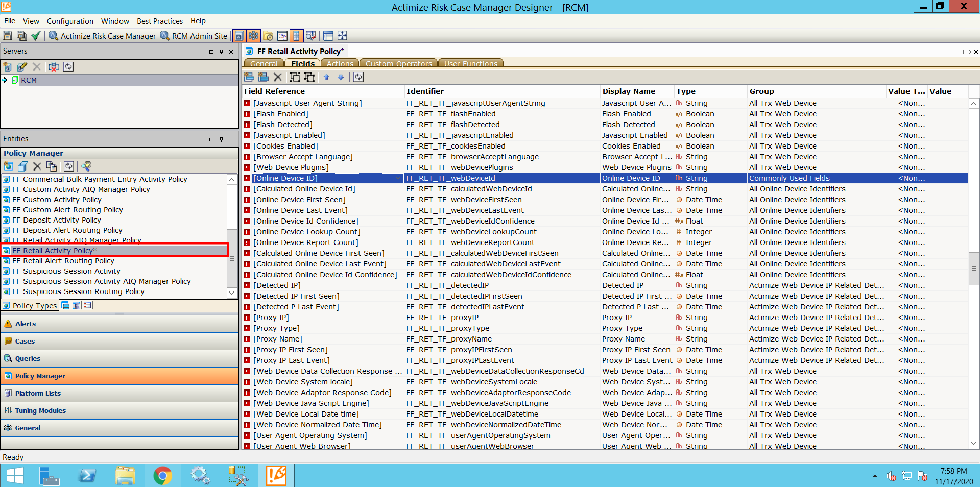The height and width of the screenshot is (487, 980).
Task: Click the green checkmark validate icon
Action: click(36, 36)
